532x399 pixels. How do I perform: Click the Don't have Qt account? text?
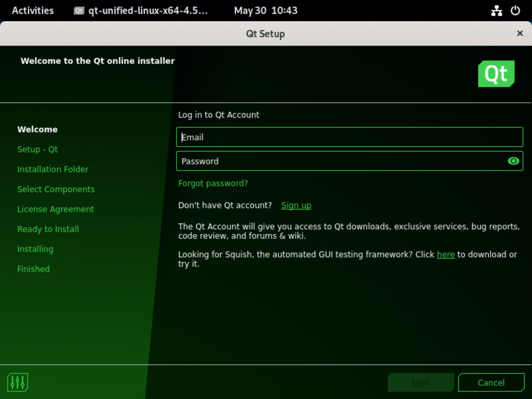pos(225,205)
